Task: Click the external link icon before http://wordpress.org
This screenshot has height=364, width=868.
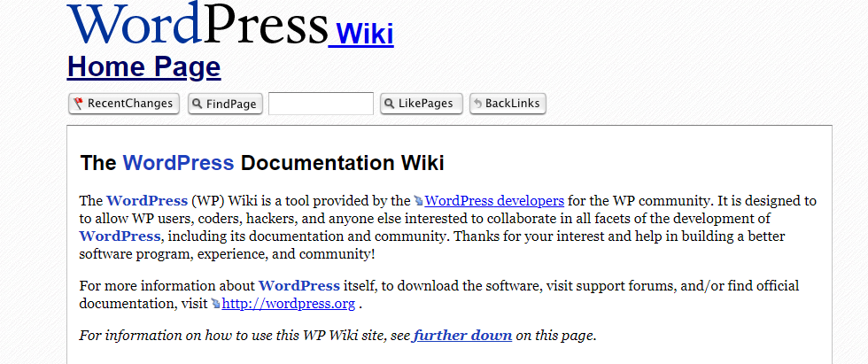Action: click(216, 305)
